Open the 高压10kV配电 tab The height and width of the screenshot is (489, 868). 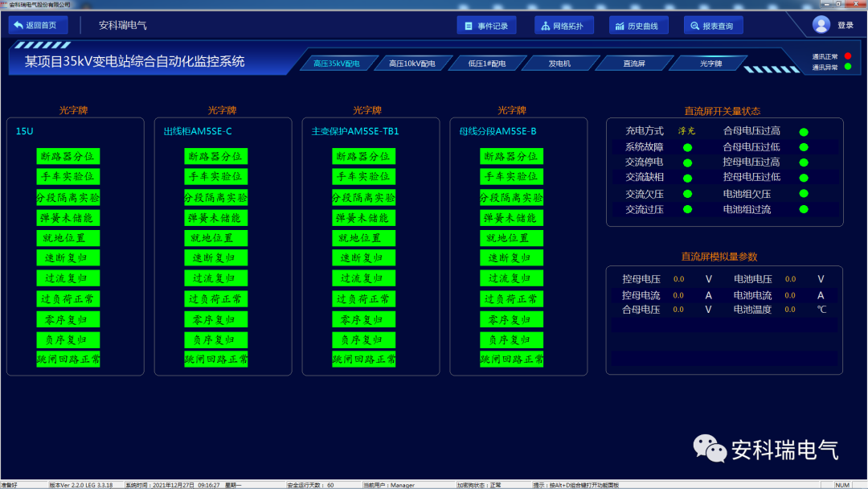point(411,63)
